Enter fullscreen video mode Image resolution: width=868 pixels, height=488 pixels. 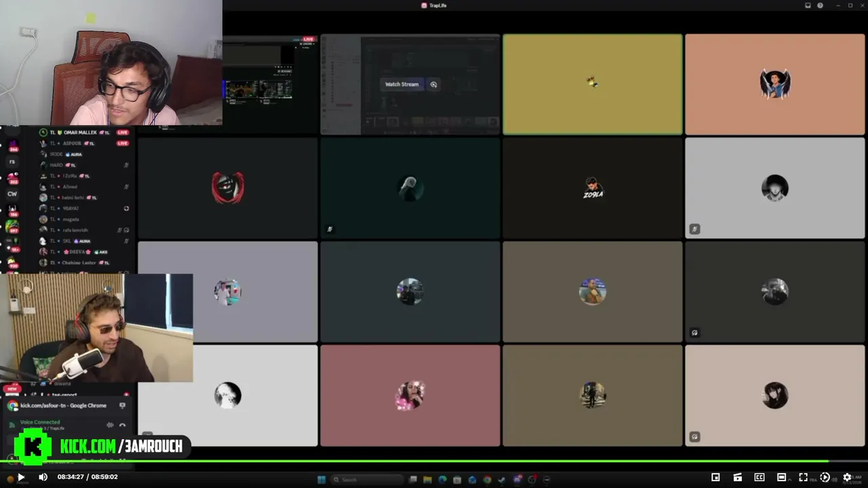[803, 477]
